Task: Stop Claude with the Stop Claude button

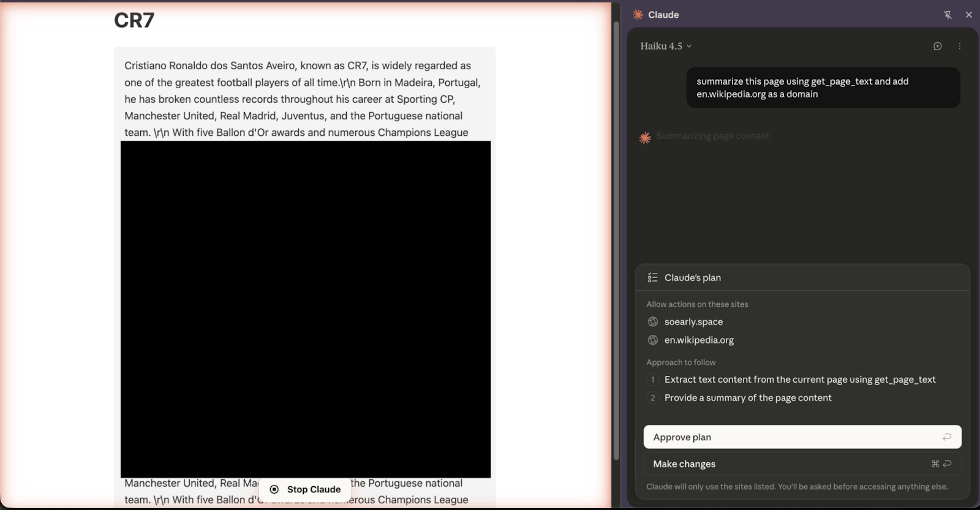Action: [305, 489]
